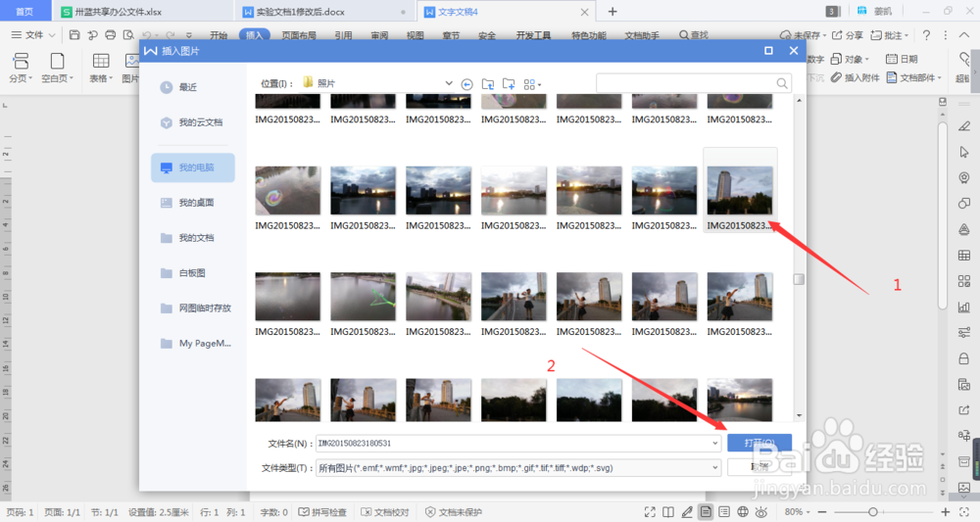980x522 pixels.
Task: Expand the file name (文件名) dropdown arrow
Action: [x=715, y=444]
